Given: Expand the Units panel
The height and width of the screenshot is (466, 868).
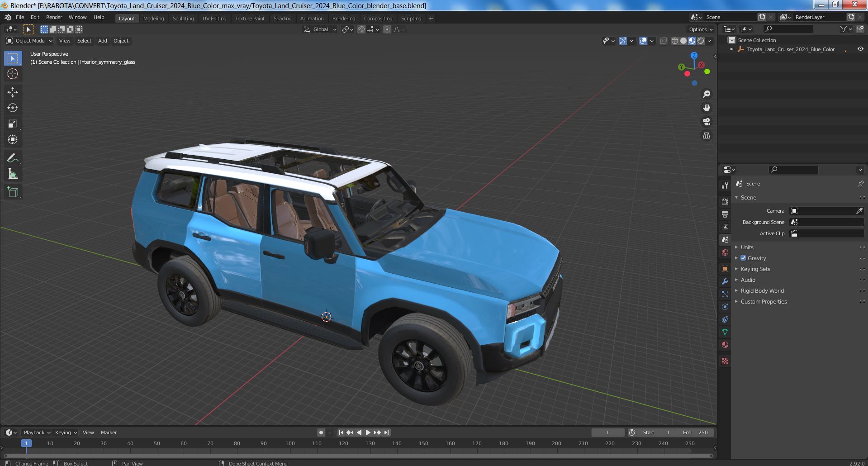Looking at the screenshot, I should pos(747,247).
